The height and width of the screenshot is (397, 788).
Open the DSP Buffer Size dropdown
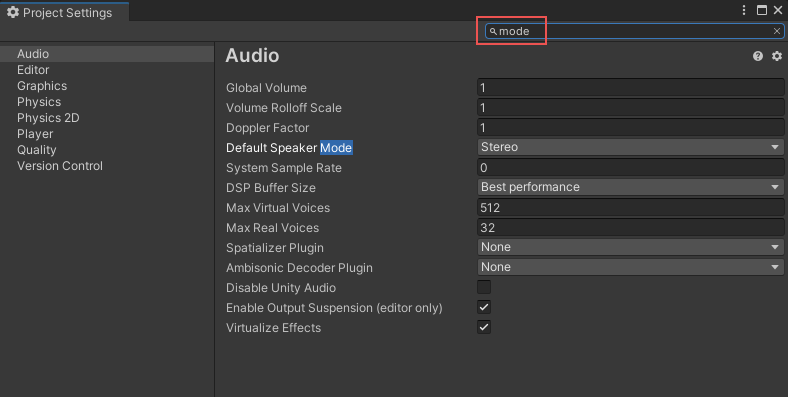(630, 187)
